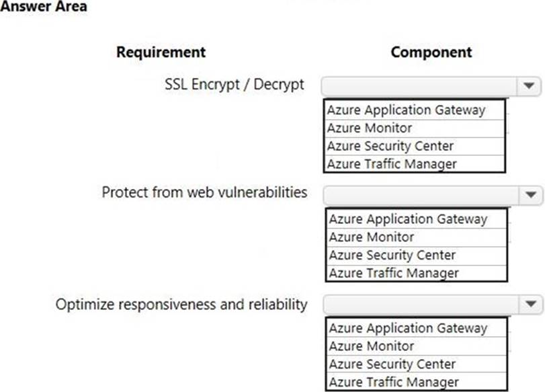Screen dimensions: 545x392
Task: Click the Requirement column heading
Action: point(161,52)
